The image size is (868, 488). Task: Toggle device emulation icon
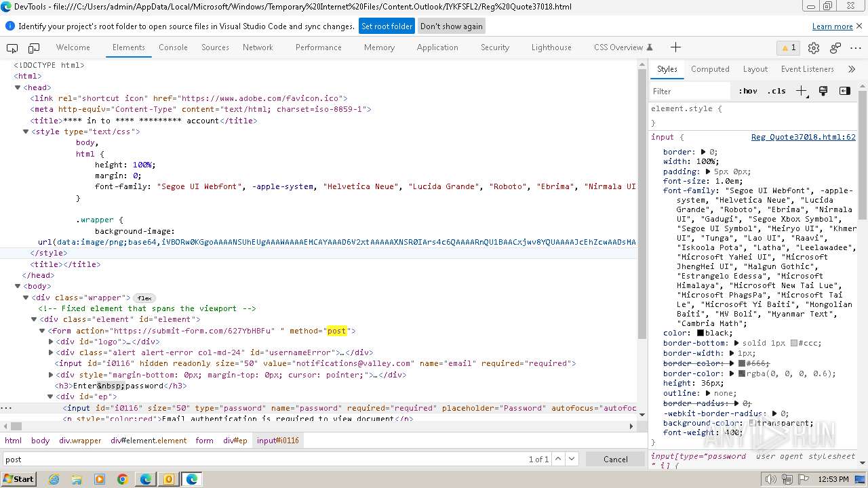click(34, 47)
